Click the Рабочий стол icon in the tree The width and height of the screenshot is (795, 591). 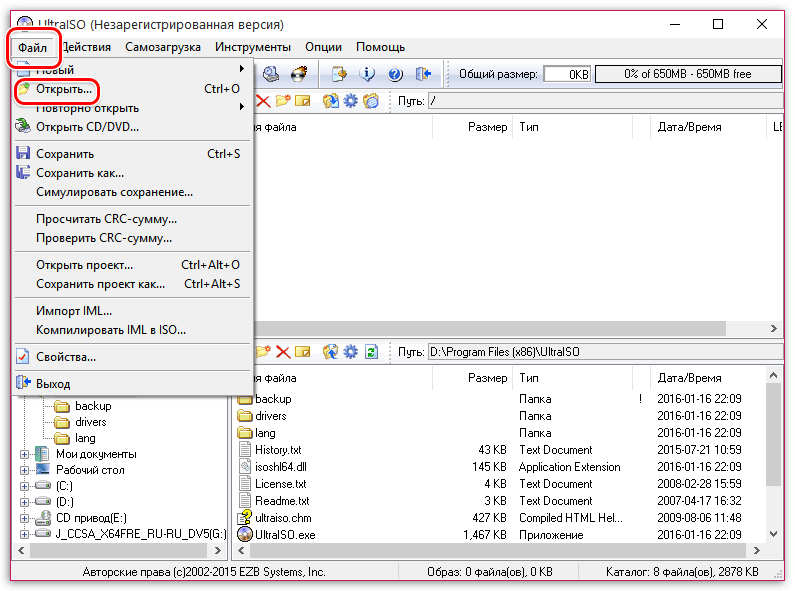click(43, 469)
